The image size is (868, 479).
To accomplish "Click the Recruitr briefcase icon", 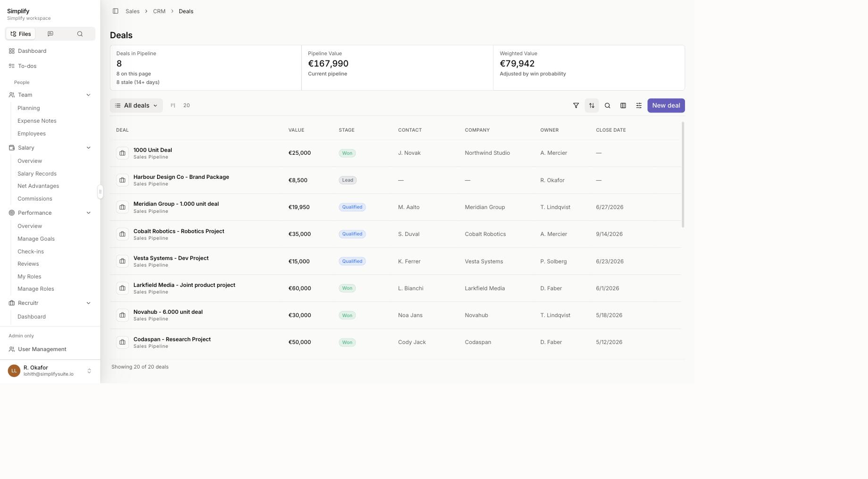I will (x=12, y=303).
